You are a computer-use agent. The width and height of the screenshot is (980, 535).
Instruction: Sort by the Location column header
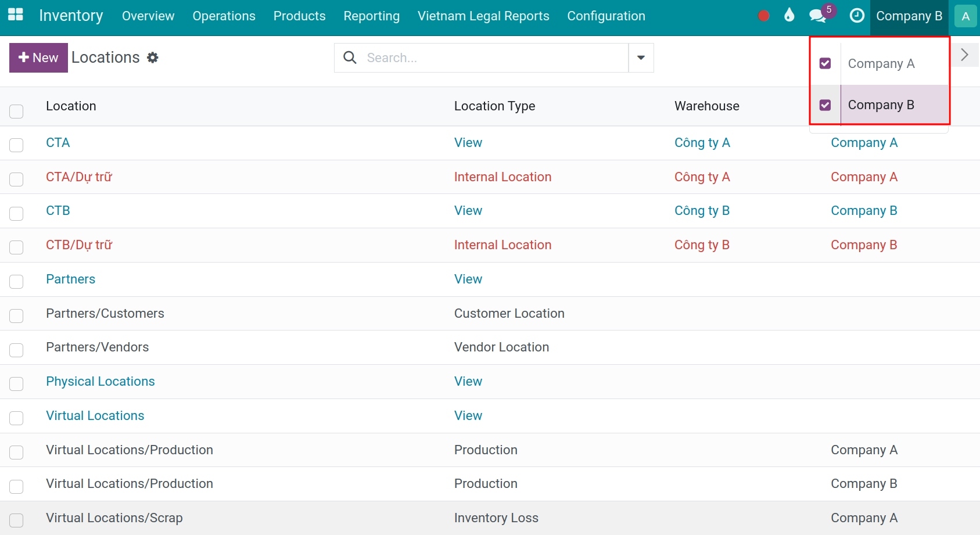71,106
